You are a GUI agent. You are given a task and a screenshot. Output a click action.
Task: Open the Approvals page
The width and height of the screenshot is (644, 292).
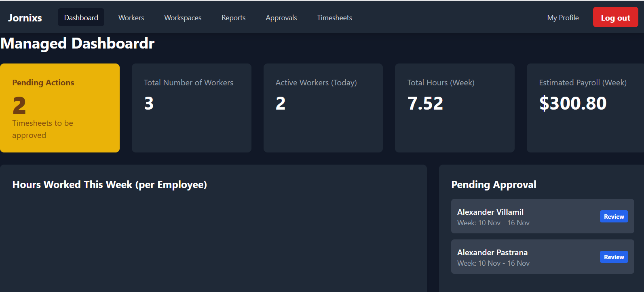pos(281,18)
